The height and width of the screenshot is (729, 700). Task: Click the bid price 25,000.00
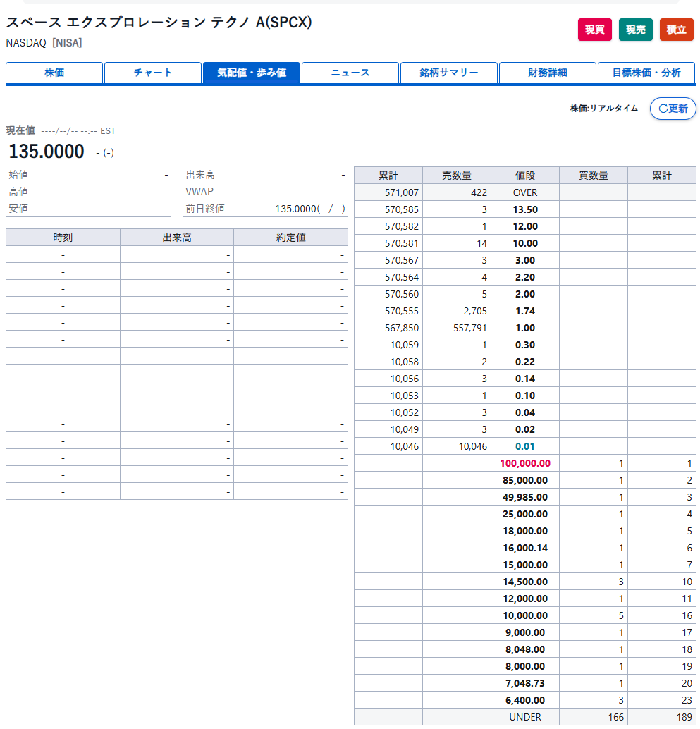pos(525,514)
